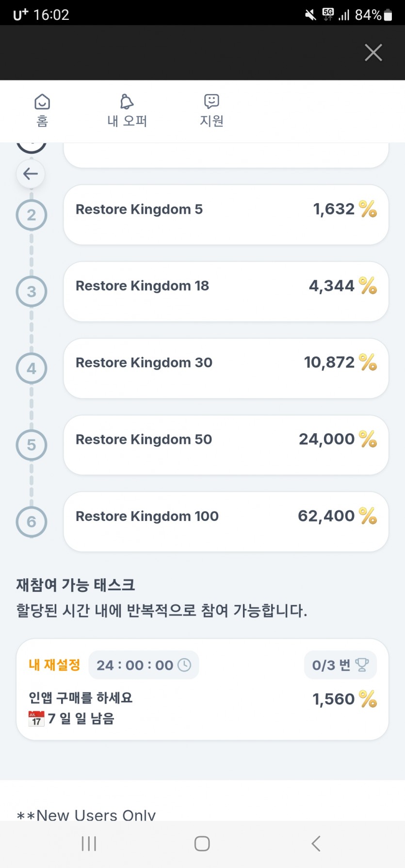Open the in-app purchase (인앱 구매를 하세요) task
405x868 pixels.
[x=202, y=689]
